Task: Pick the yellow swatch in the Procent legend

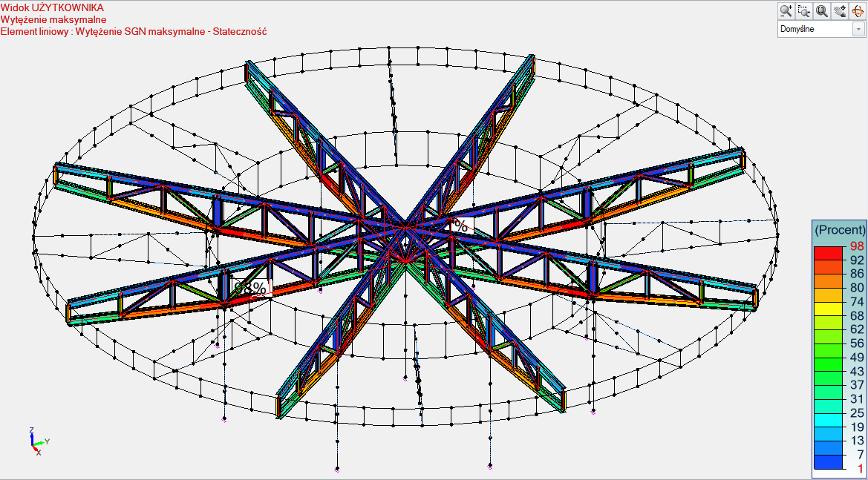Action: 829,309
